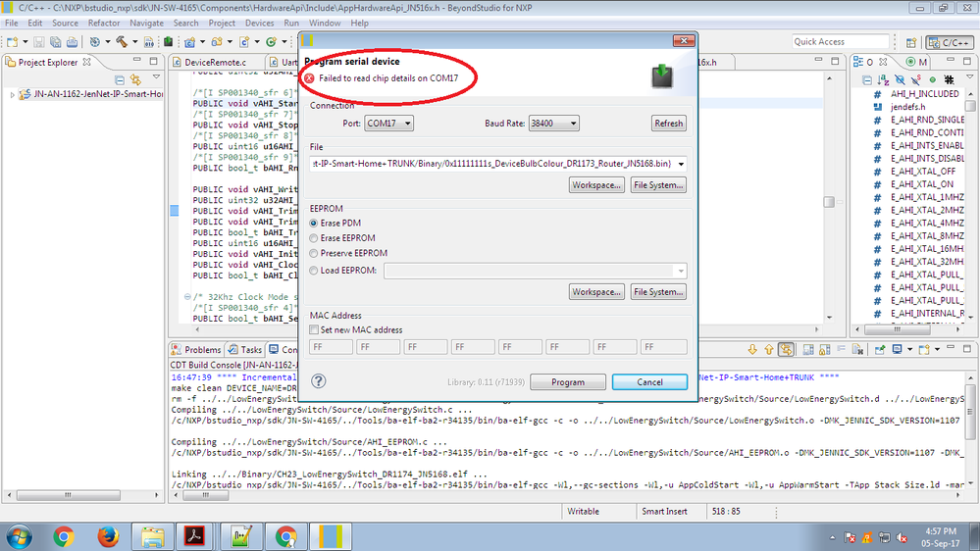
Task: Click Workspace button under EEPROM section
Action: [x=596, y=292]
